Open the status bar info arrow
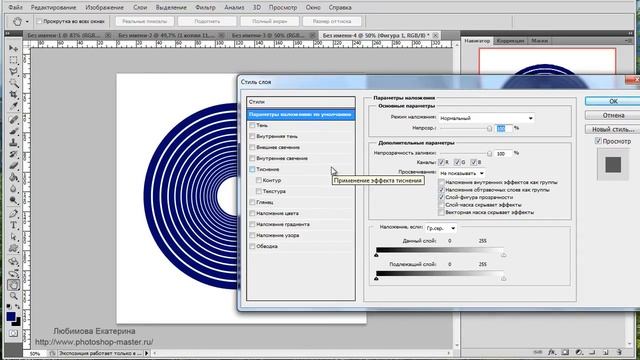This screenshot has height=360, width=640. (147, 353)
